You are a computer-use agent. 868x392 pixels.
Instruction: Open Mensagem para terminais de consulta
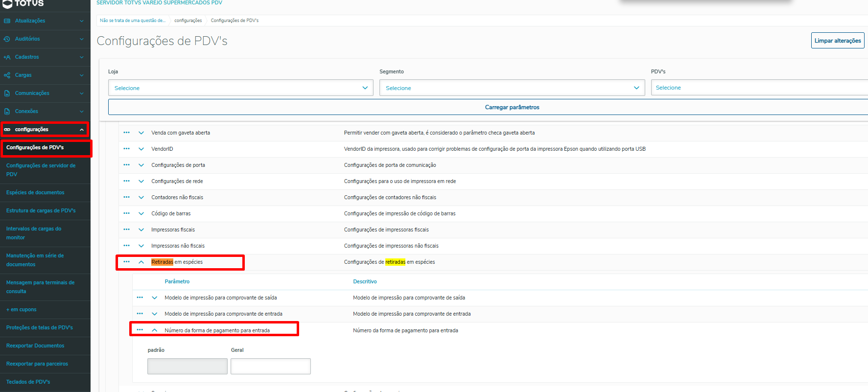45,287
